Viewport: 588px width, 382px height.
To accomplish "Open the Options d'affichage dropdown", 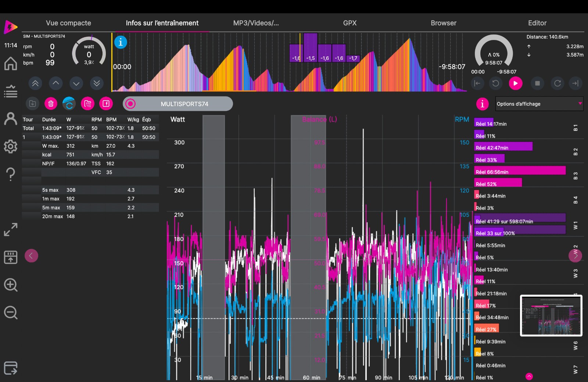I will coord(539,104).
